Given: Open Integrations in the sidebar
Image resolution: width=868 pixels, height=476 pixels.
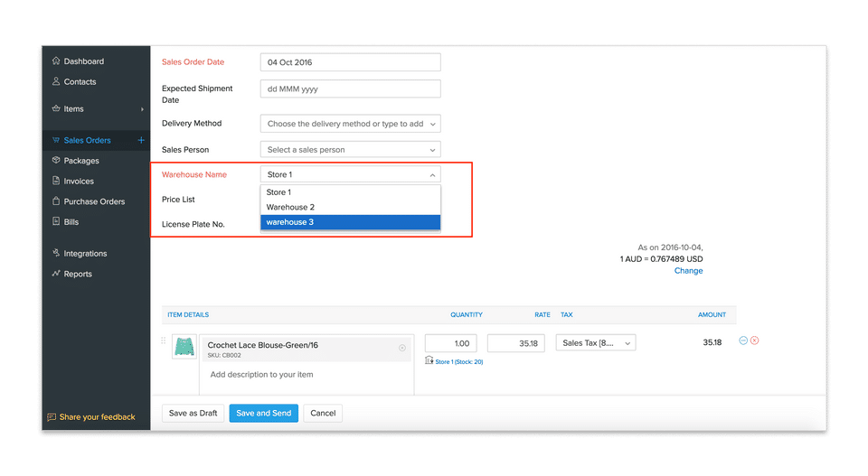Looking at the screenshot, I should 85,254.
